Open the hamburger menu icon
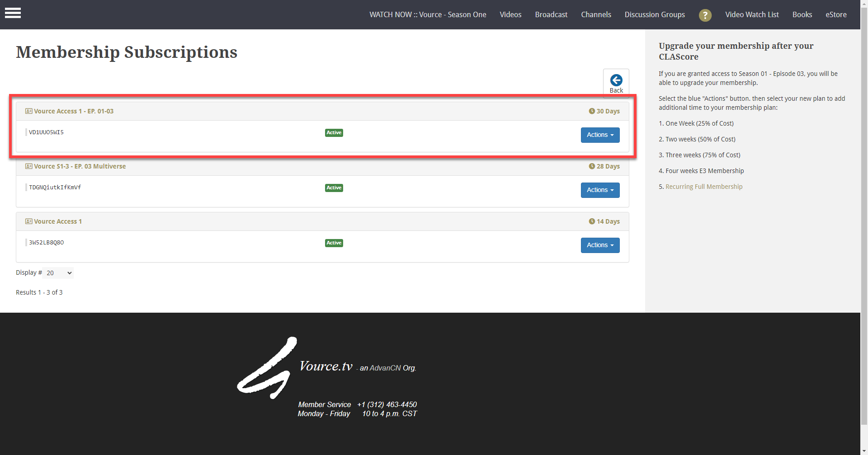The height and width of the screenshot is (455, 868). 13,13
